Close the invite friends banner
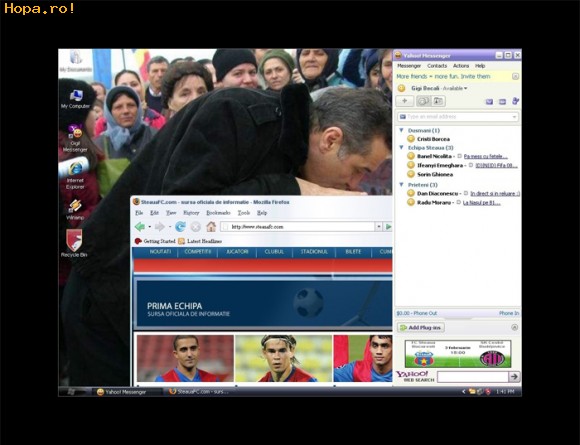Screen dimensions: 580x445 tap(515, 76)
